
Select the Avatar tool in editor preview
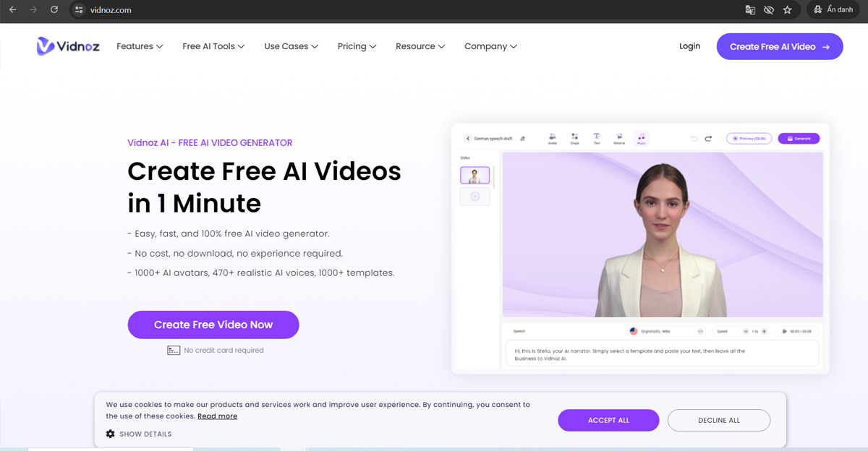(553, 138)
